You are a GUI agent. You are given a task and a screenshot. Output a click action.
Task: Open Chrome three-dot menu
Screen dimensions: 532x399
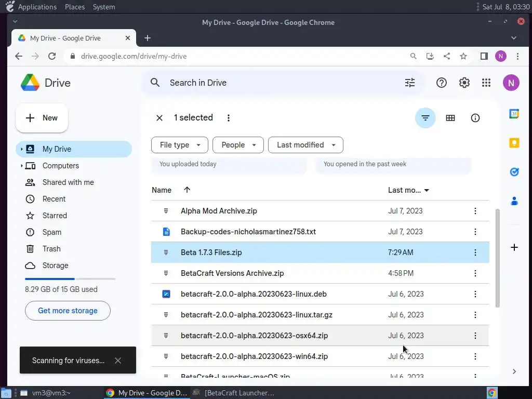point(517,56)
